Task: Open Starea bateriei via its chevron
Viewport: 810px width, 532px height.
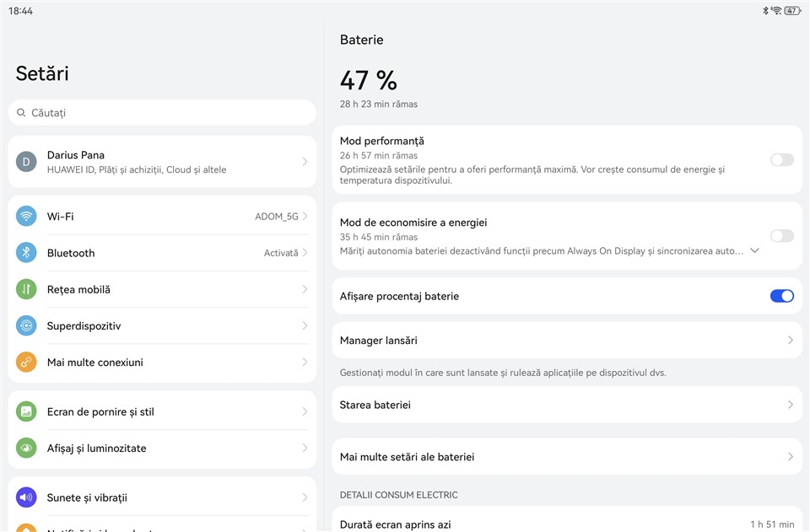Action: 790,405
